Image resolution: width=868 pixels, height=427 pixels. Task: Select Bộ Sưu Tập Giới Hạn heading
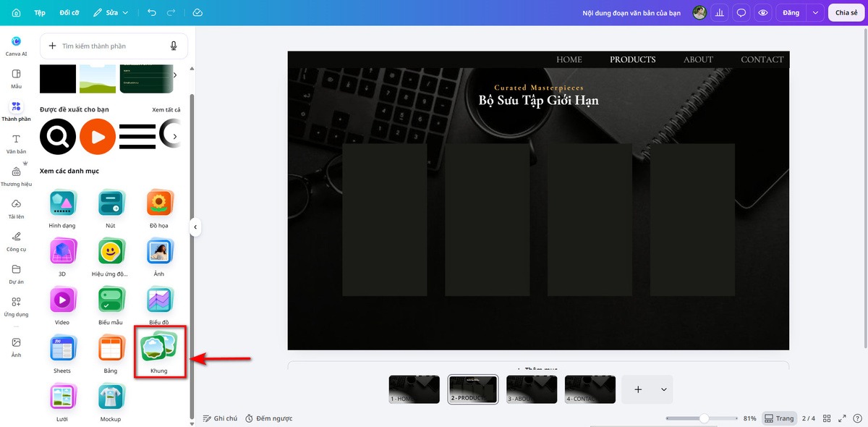(x=538, y=100)
